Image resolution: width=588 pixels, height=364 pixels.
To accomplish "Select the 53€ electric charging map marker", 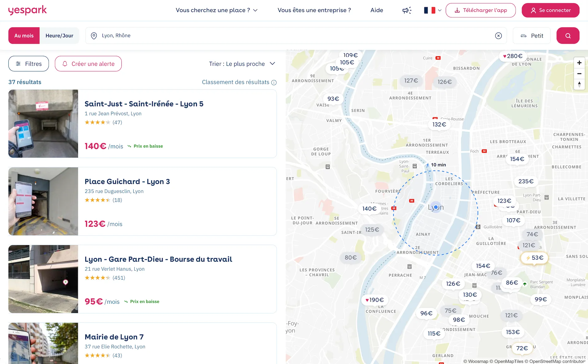I will point(534,258).
